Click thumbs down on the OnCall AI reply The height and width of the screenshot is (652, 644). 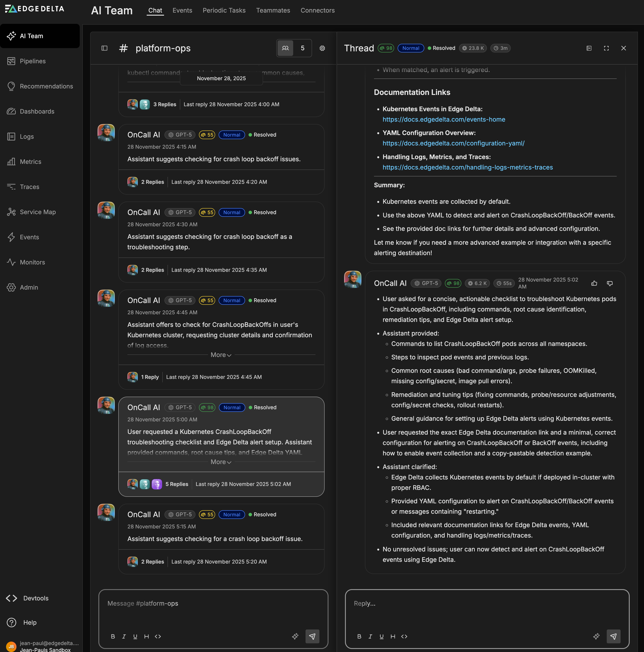[610, 284]
